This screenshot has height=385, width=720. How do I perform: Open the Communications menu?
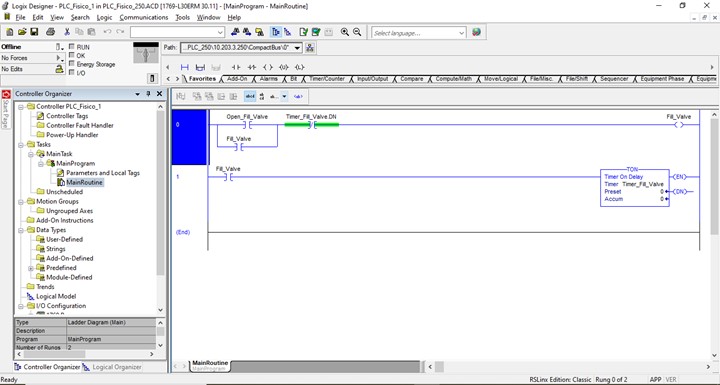(144, 17)
